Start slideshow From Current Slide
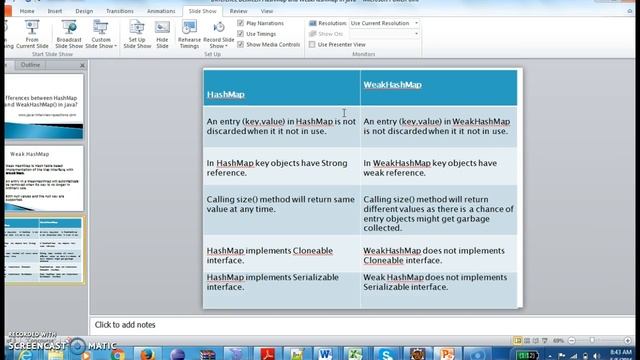 pyautogui.click(x=32, y=34)
